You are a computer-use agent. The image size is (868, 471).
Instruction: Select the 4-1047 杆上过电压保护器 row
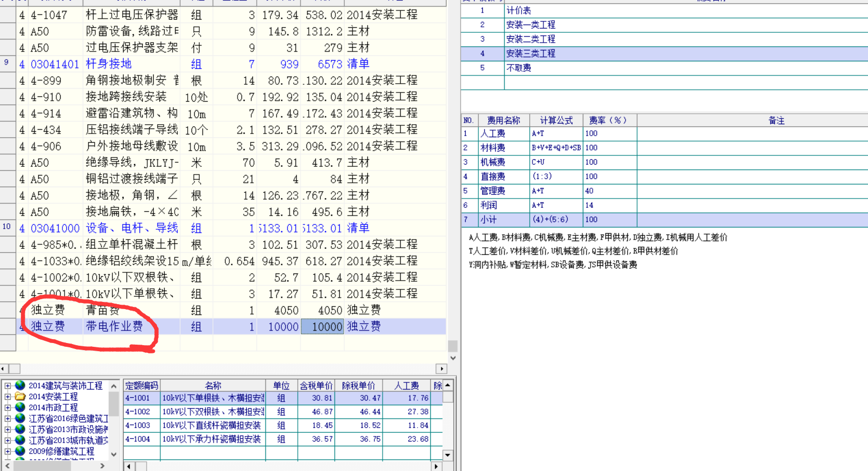(231, 15)
